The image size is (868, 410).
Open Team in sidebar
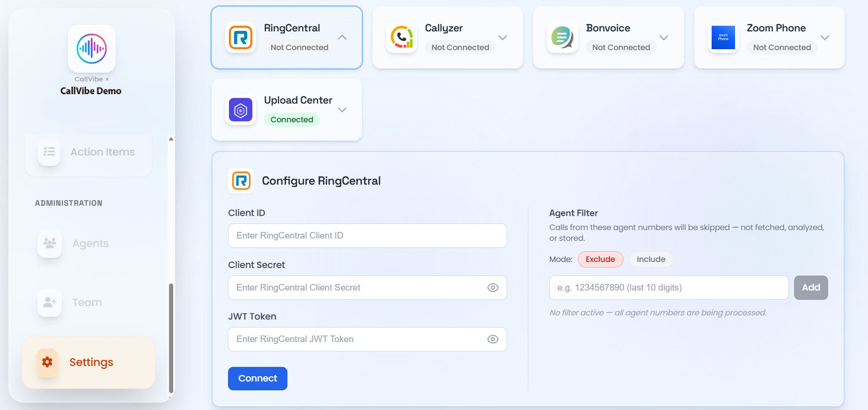[89, 302]
